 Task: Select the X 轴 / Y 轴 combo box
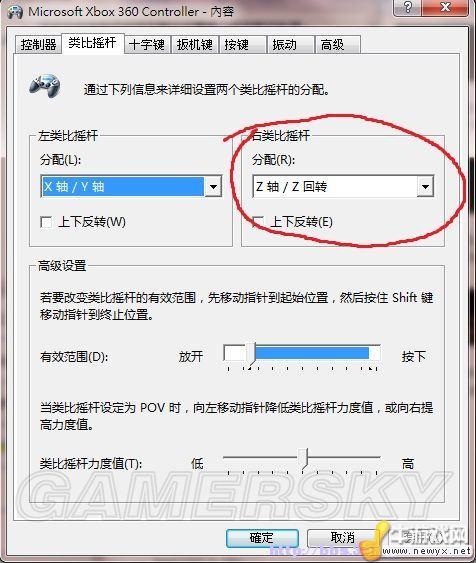tap(131, 186)
